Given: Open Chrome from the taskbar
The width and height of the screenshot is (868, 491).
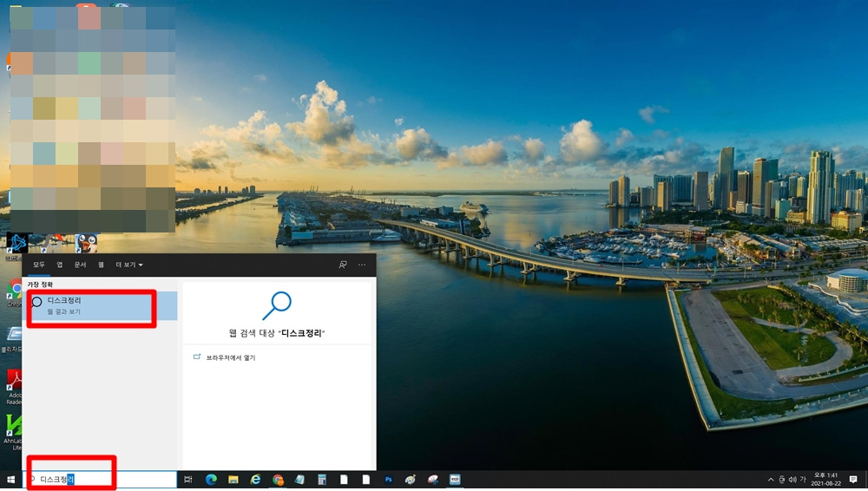Looking at the screenshot, I should pos(278,480).
